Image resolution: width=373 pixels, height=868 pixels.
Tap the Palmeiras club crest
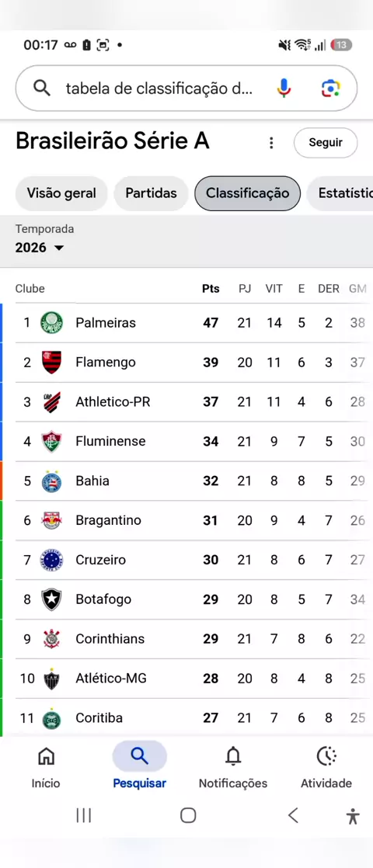point(51,323)
